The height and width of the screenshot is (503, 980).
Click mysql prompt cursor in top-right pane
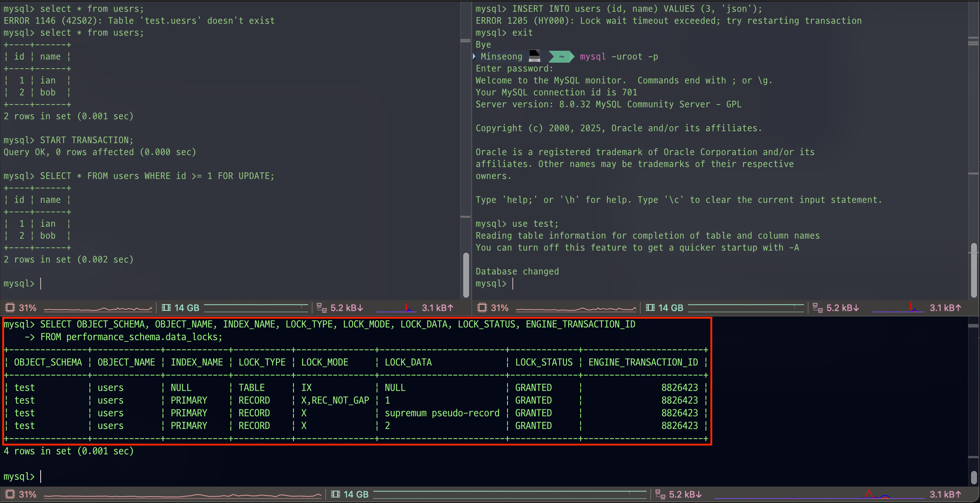513,284
